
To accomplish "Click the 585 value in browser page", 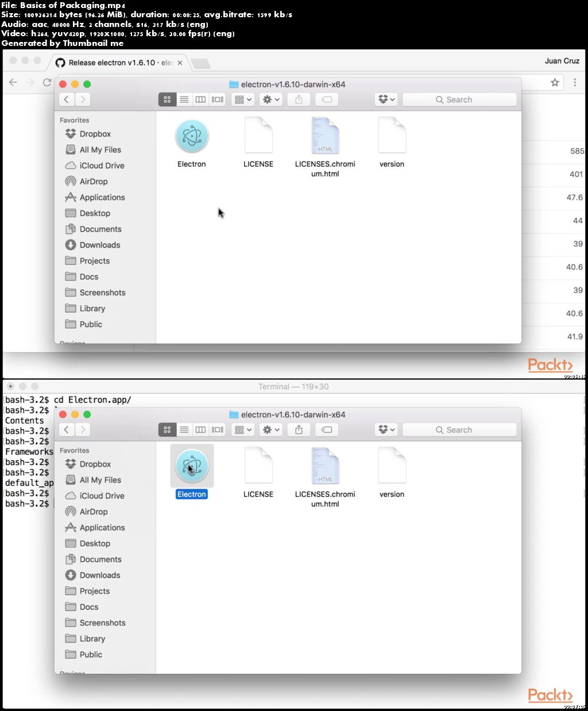I will point(577,151).
